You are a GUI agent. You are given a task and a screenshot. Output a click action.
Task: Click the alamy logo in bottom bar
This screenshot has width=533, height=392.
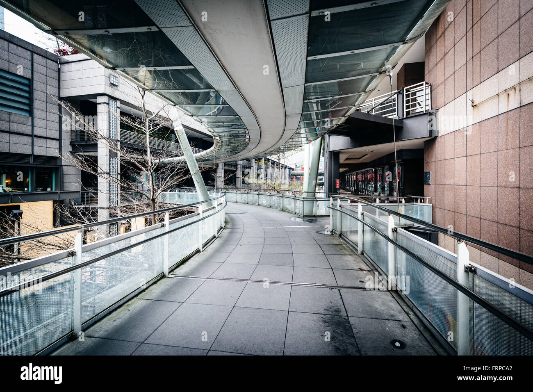41,374
